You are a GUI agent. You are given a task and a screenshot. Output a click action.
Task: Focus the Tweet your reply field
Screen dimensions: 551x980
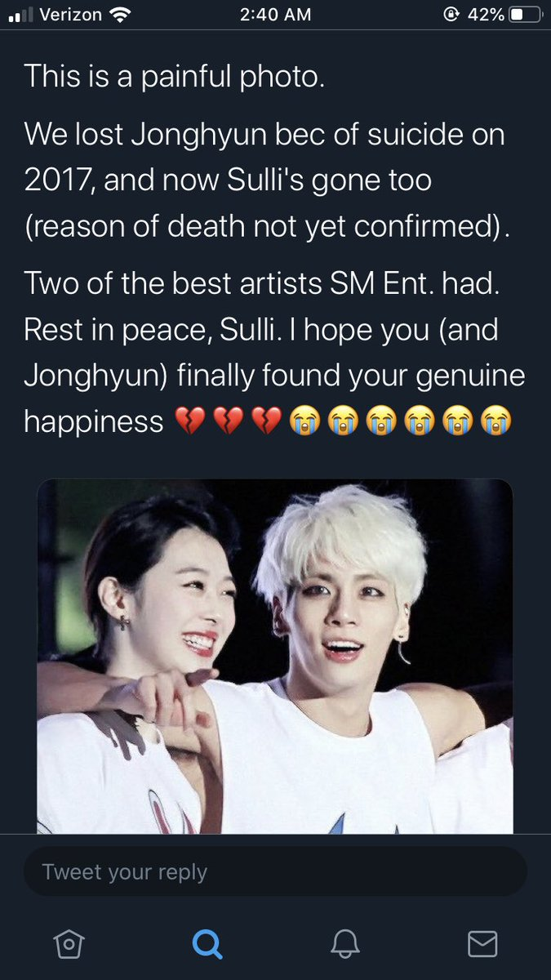click(275, 872)
